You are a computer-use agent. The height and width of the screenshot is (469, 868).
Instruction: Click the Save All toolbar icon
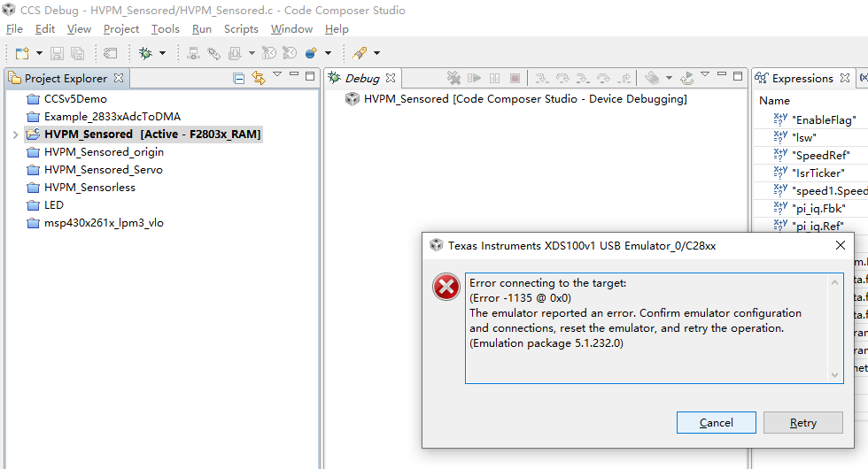pyautogui.click(x=78, y=53)
